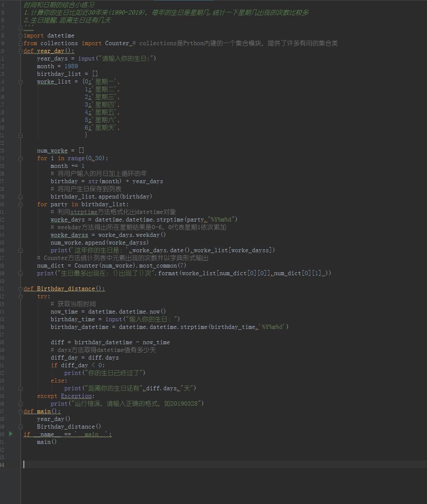Click 'worke_dayss = worke_days.weekday()' line
Image resolution: width=427 pixels, height=504 pixels.
108,235
